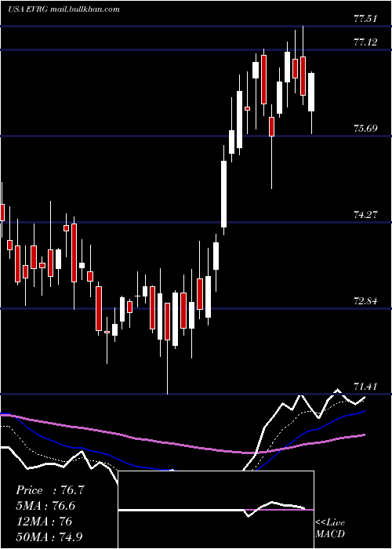Click the 72.84 price level label
This screenshot has height=549, width=392.
click(x=365, y=300)
